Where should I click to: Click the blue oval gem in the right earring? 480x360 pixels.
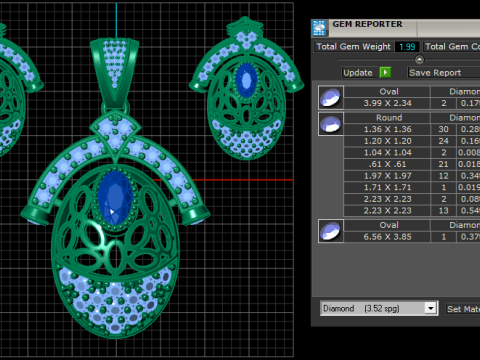pyautogui.click(x=246, y=80)
